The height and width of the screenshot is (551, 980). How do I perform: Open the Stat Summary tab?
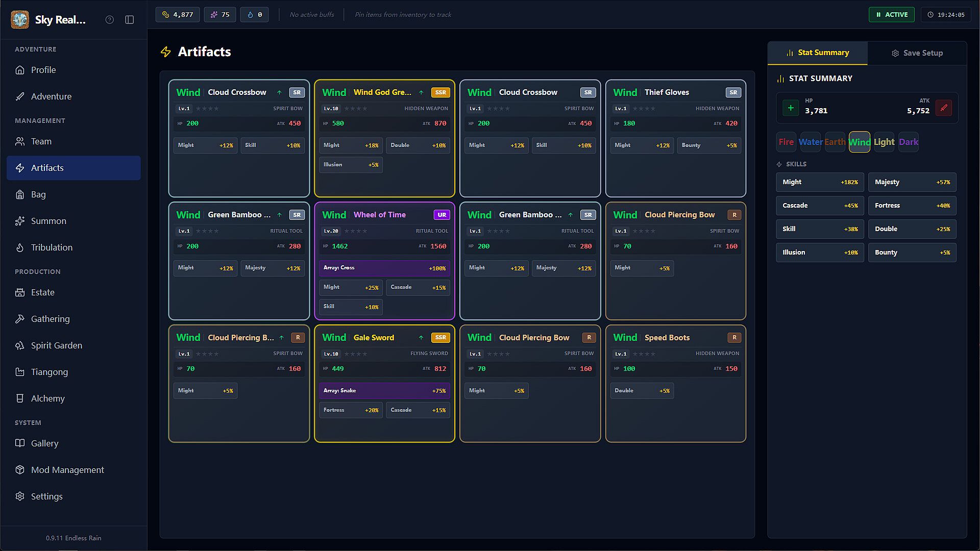pos(817,53)
